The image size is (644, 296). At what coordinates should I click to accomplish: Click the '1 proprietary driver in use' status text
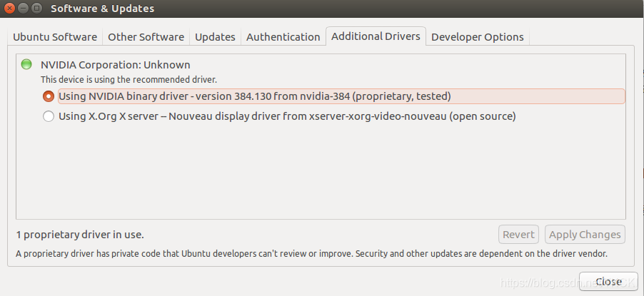[80, 235]
